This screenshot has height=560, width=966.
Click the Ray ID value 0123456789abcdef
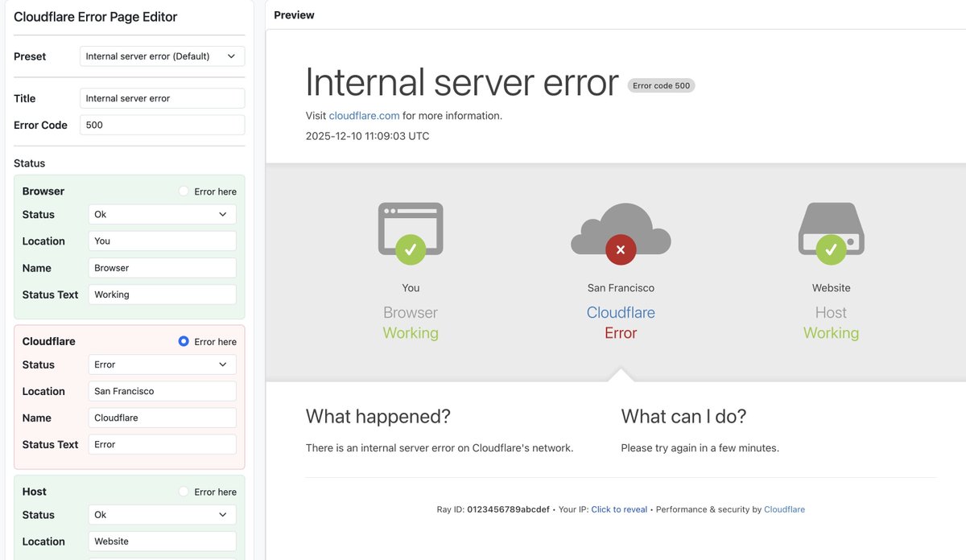(508, 509)
